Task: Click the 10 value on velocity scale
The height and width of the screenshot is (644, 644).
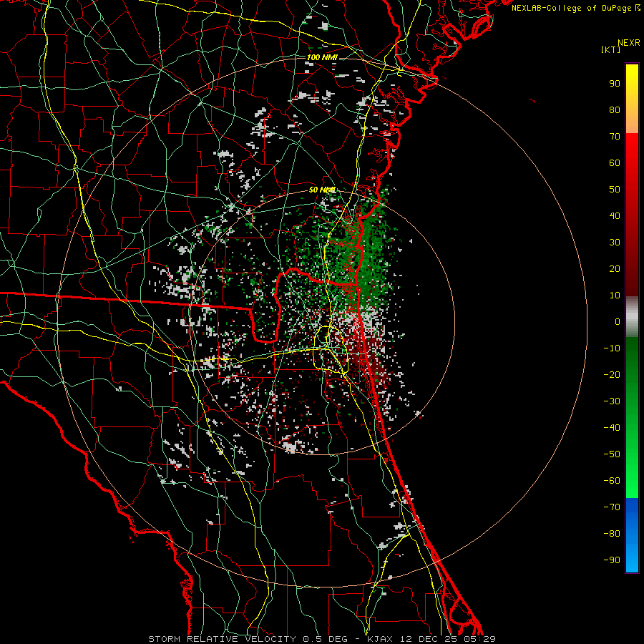Action: [615, 296]
